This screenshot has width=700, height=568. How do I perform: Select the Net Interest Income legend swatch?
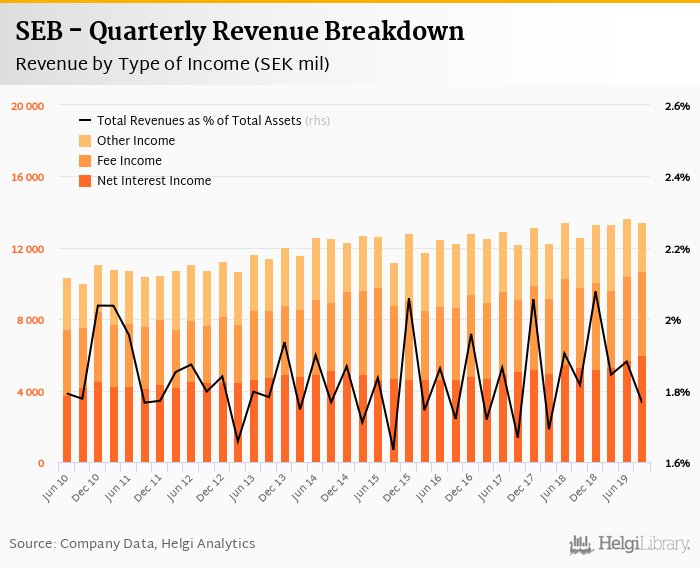[x=85, y=181]
